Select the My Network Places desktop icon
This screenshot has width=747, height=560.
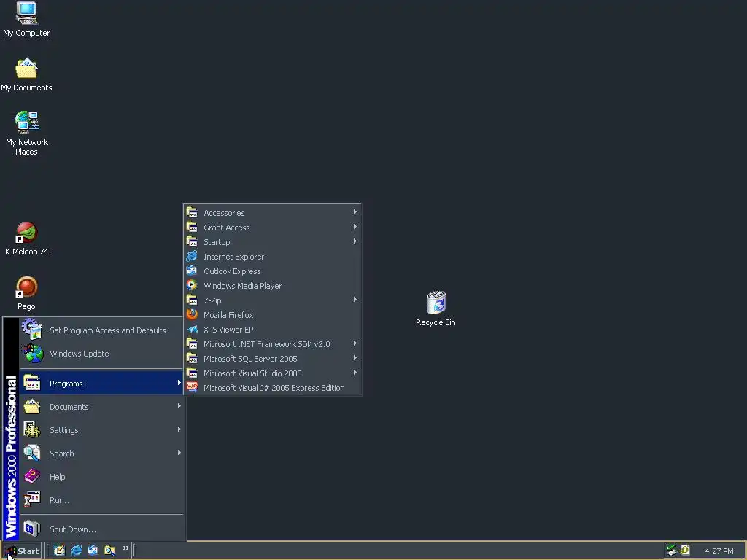(26, 133)
